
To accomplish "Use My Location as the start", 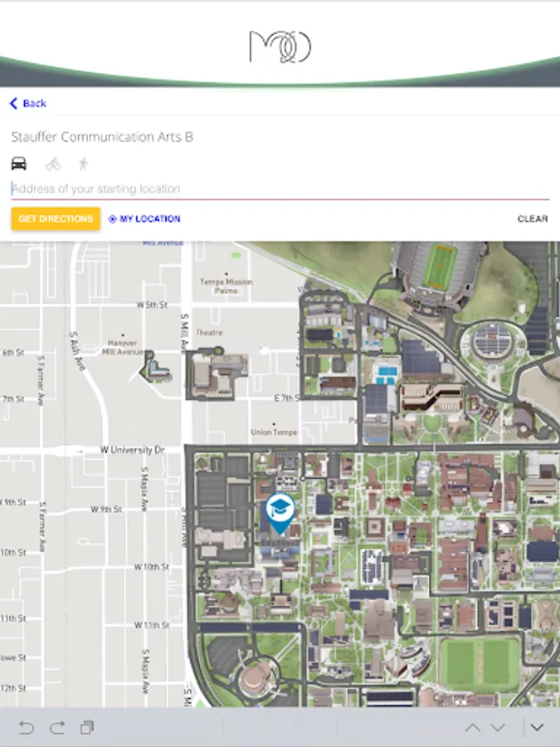I will 144,219.
